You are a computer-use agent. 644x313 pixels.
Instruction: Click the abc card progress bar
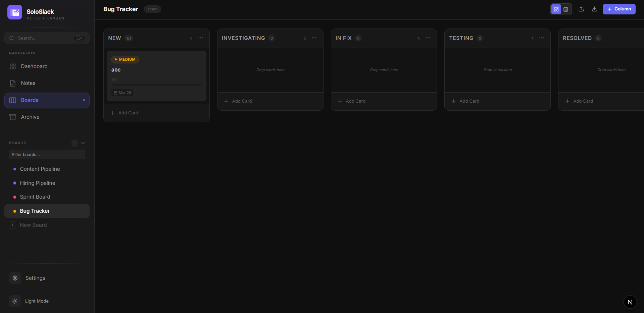pos(156,85)
